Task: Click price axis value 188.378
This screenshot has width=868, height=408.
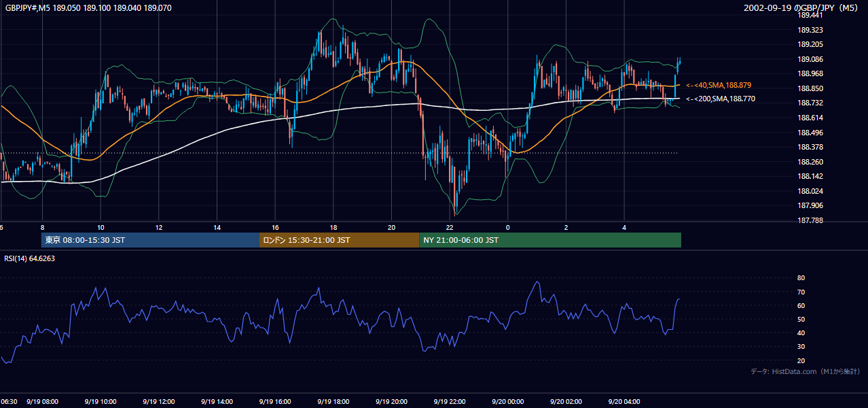Action: pos(810,147)
